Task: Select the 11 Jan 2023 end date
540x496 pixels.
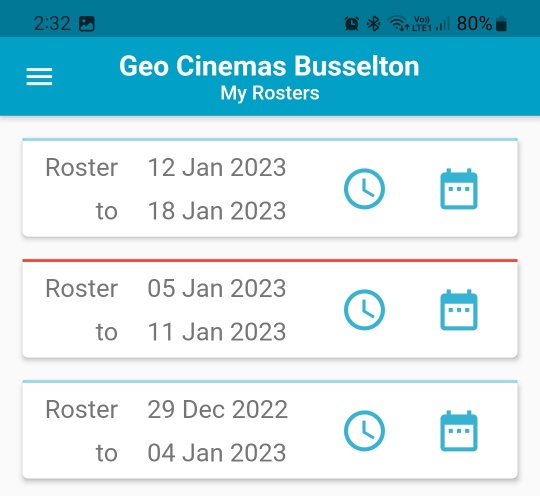Action: coord(217,332)
